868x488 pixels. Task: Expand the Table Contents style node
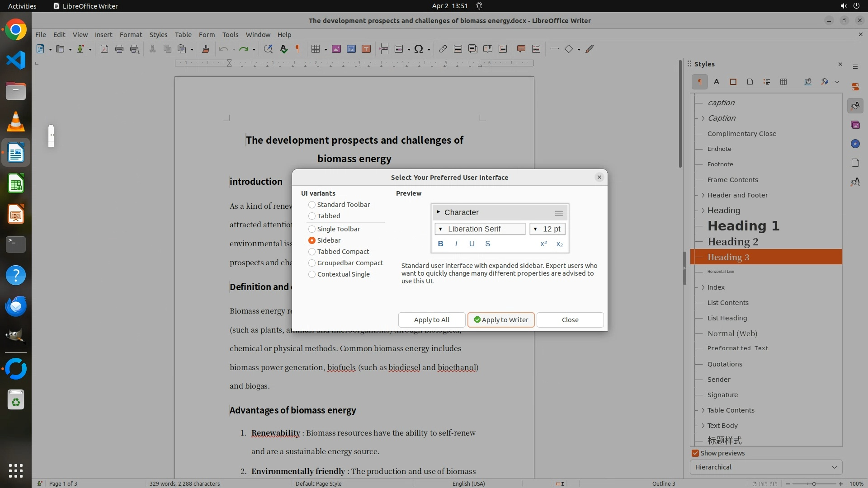coord(703,410)
